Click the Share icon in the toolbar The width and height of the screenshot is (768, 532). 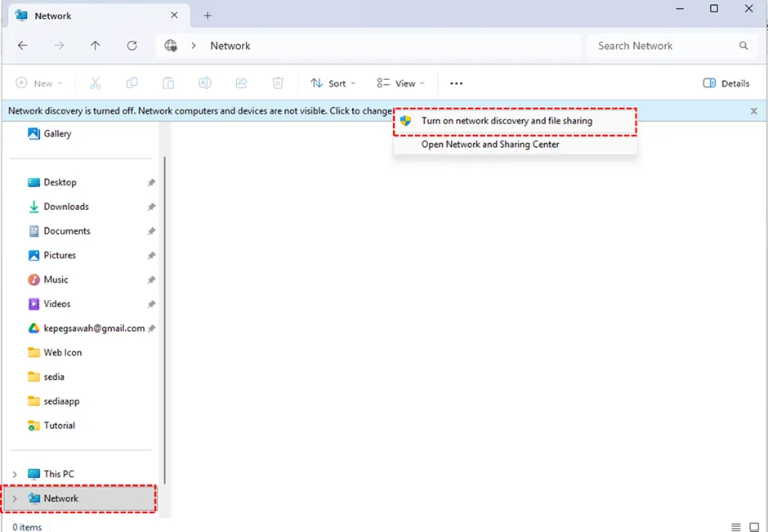pyautogui.click(x=241, y=83)
